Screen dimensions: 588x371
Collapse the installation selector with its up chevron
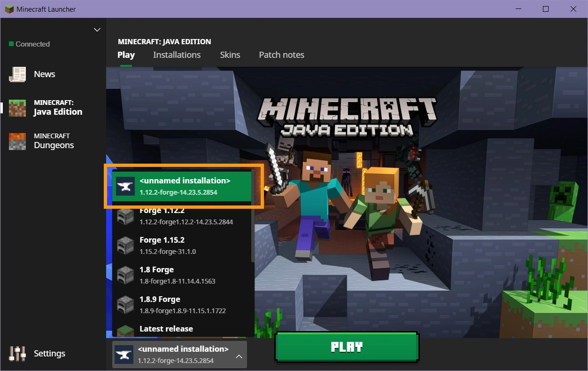click(x=239, y=356)
